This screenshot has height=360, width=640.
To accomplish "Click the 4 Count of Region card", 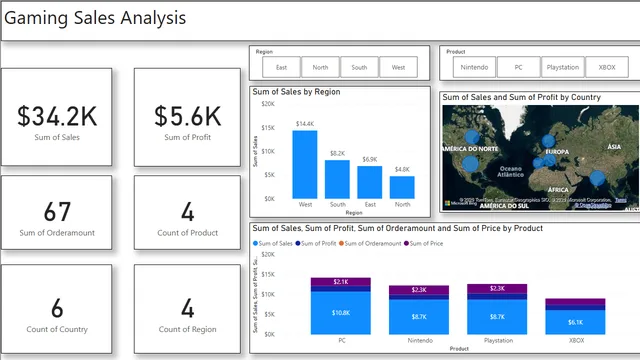I will point(187,309).
